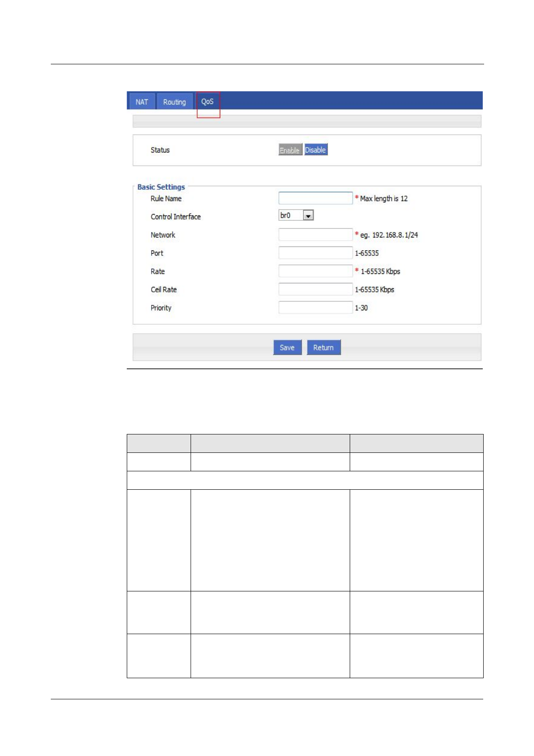This screenshot has width=534, height=756.
Task: Click the Rate input field
Action: (316, 271)
